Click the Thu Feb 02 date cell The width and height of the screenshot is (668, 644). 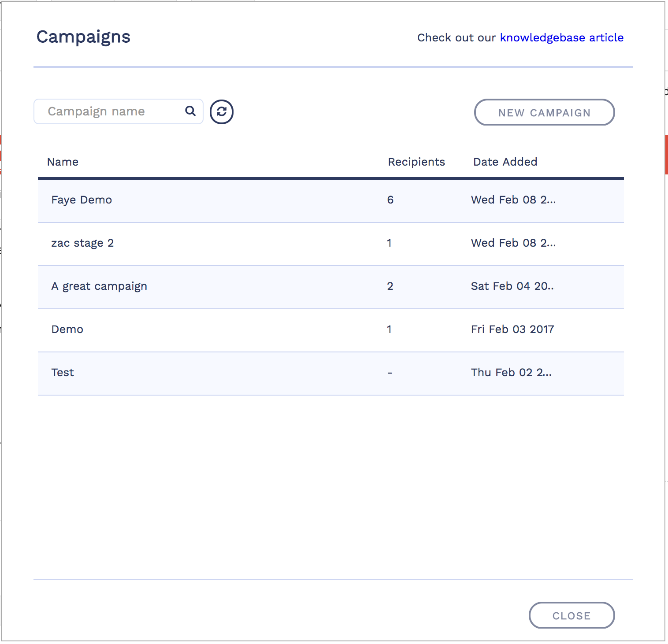click(x=511, y=373)
